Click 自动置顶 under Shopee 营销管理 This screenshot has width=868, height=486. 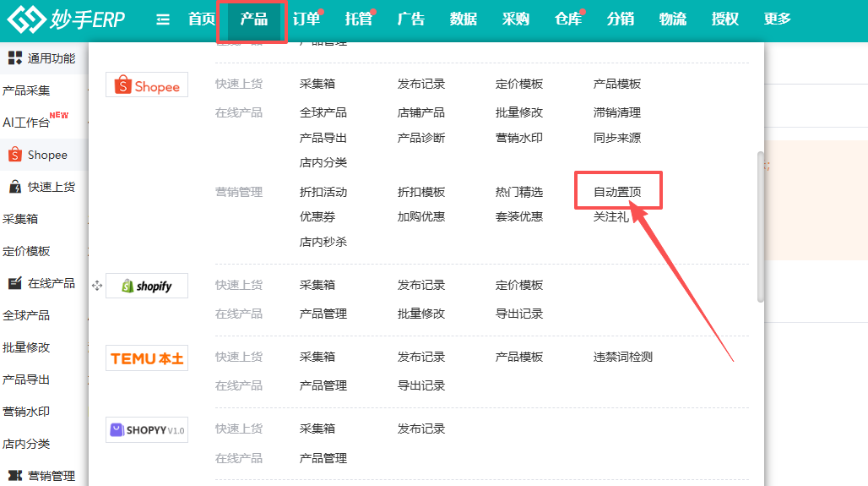(x=617, y=192)
